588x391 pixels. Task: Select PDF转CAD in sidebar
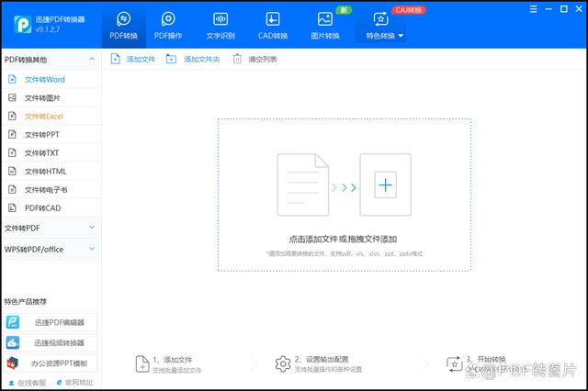coord(51,207)
